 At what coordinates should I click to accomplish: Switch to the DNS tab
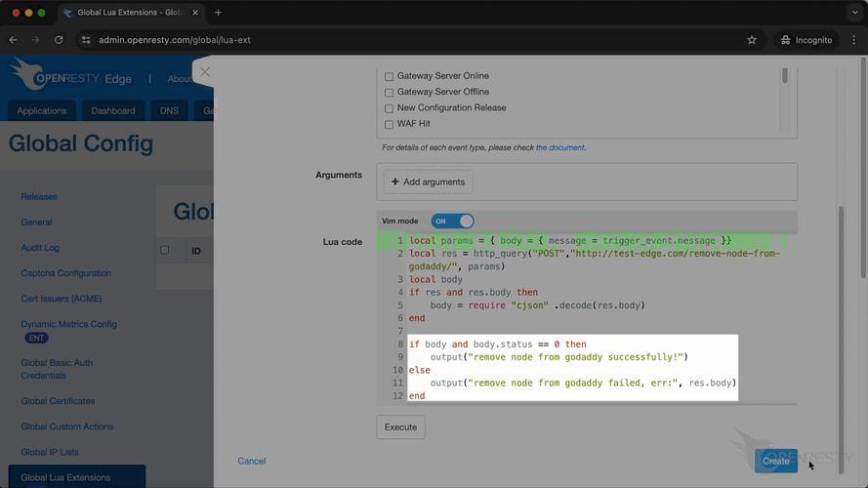(x=169, y=110)
